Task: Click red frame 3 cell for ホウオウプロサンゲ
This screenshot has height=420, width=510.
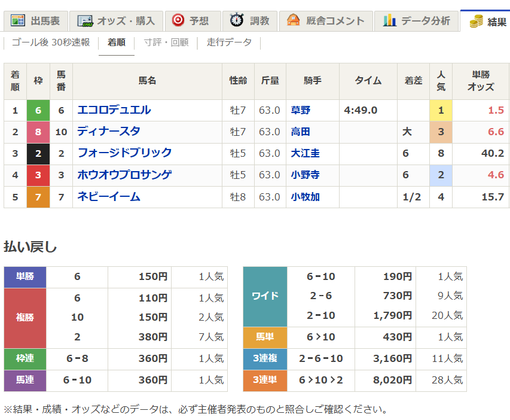Action: pos(38,175)
